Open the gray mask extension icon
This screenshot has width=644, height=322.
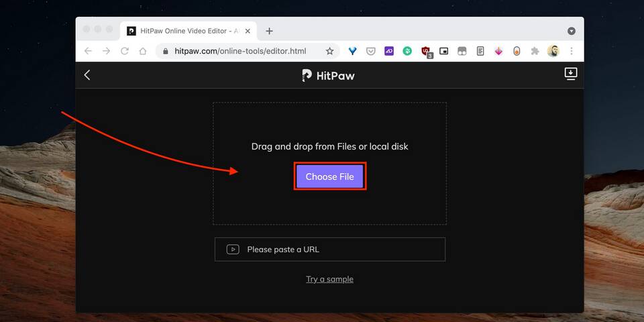click(462, 51)
